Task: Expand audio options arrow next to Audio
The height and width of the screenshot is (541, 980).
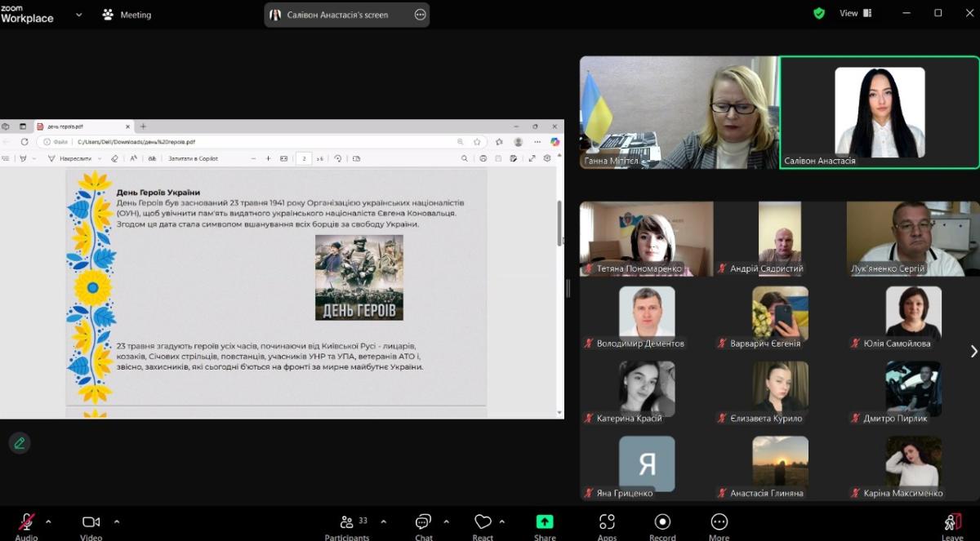Action: tap(48, 521)
